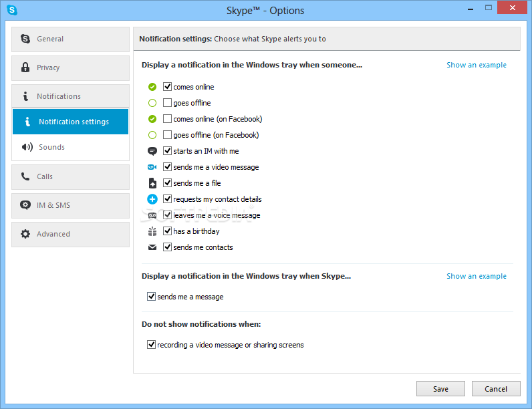Select Notification settings in the sidebar
Screen dimensions: 532x409
point(71,122)
